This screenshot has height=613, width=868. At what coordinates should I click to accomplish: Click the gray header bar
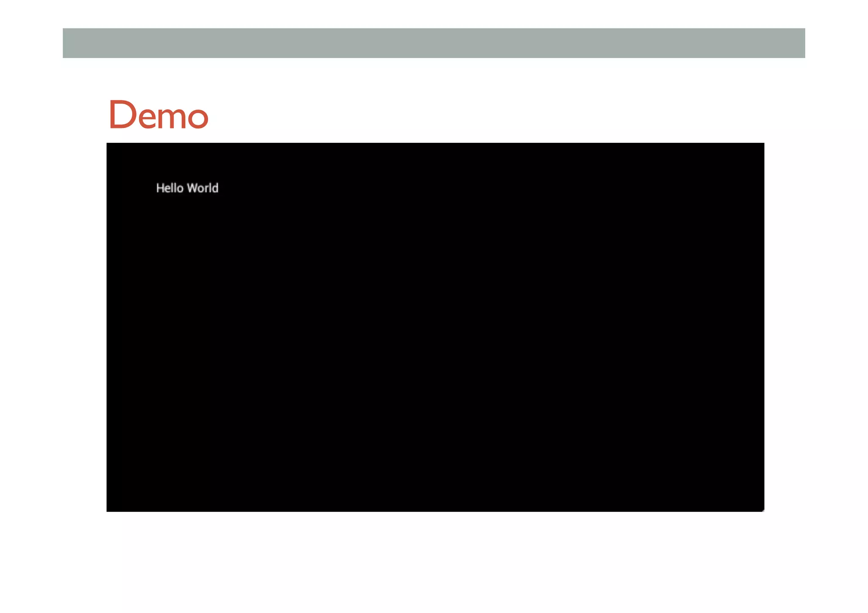(434, 43)
